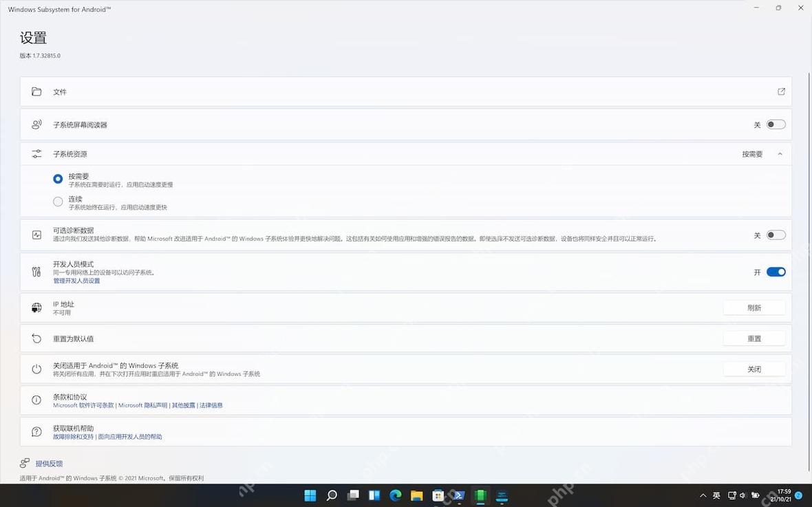Click the 可选诊断数据 icon

[36, 235]
